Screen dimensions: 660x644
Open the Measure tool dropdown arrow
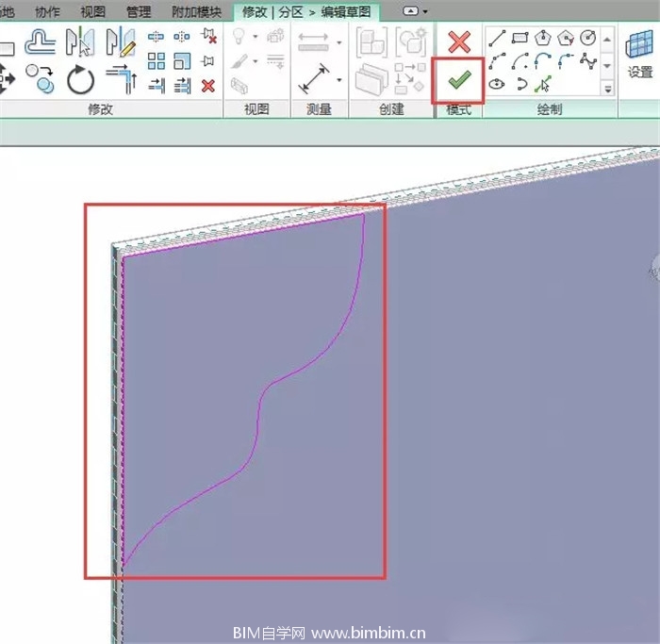pos(338,42)
